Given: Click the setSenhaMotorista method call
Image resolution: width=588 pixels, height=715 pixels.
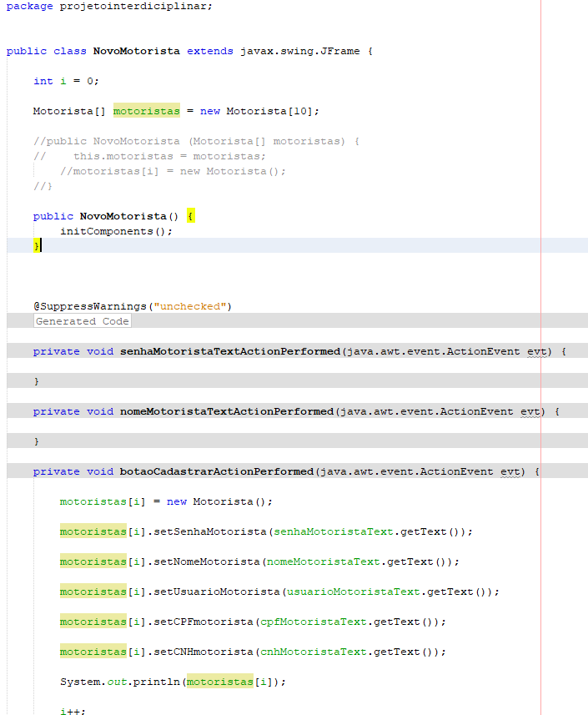Looking at the screenshot, I should pos(210,531).
